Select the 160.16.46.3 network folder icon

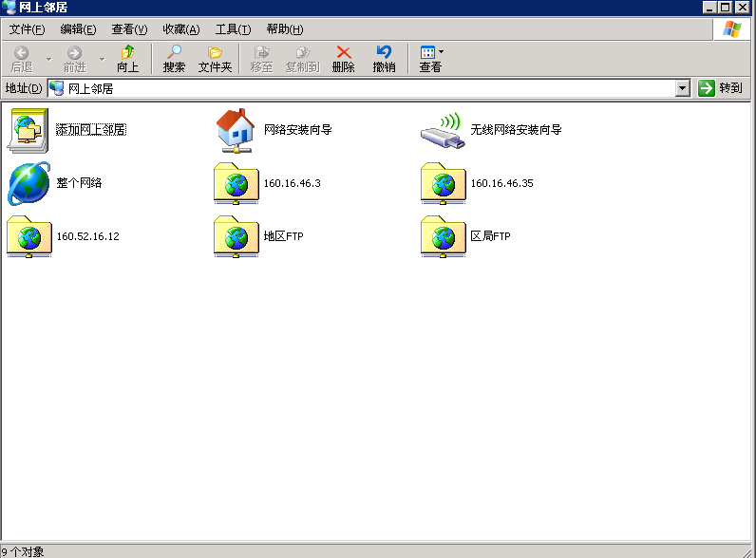point(236,183)
